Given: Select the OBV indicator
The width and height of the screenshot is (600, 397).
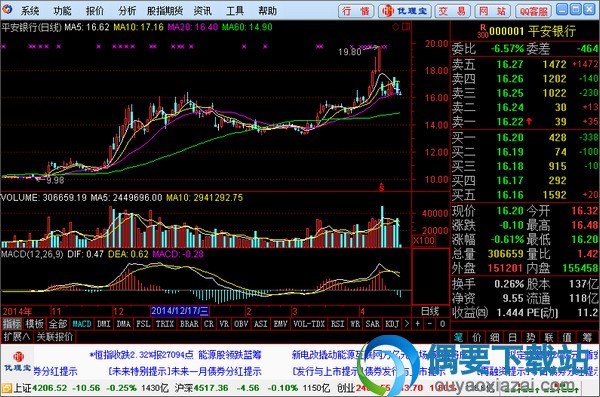Looking at the screenshot, I should tap(241, 324).
